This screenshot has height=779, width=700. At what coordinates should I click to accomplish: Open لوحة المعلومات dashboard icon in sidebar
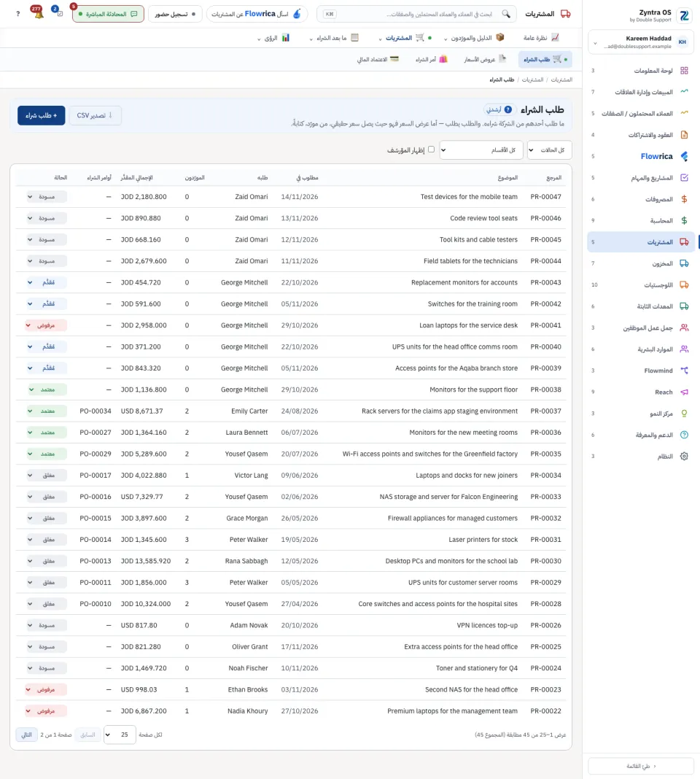[684, 71]
